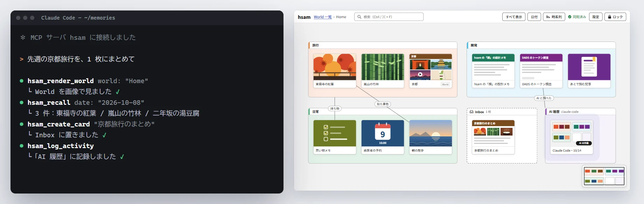
Task: Toggle the second checked box in 買い物メモ
Action: [x=326, y=133]
